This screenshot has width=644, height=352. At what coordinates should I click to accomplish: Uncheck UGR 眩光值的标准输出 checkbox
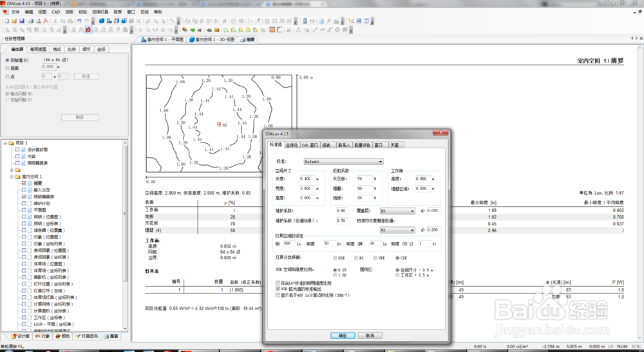point(278,289)
